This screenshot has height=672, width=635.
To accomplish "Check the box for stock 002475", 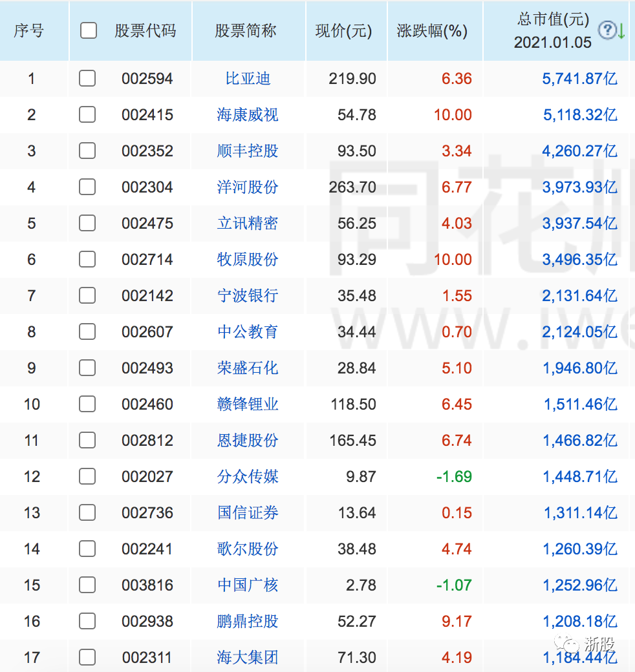I will tap(87, 224).
